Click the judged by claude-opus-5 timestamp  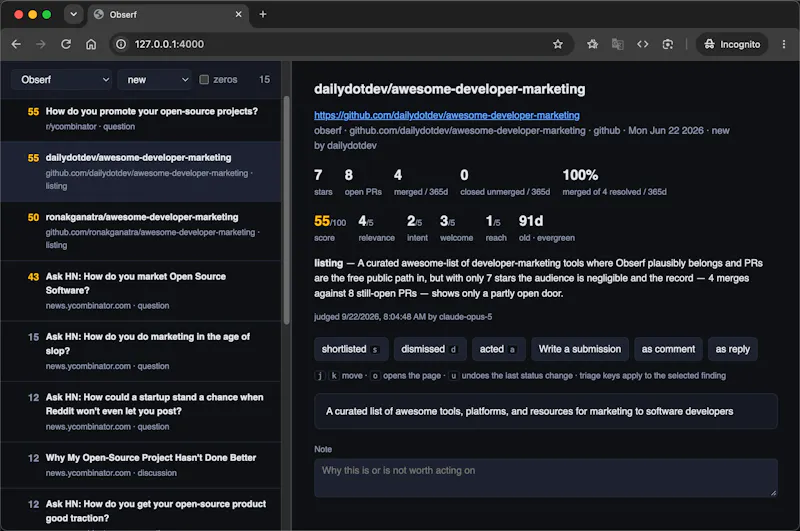point(403,317)
